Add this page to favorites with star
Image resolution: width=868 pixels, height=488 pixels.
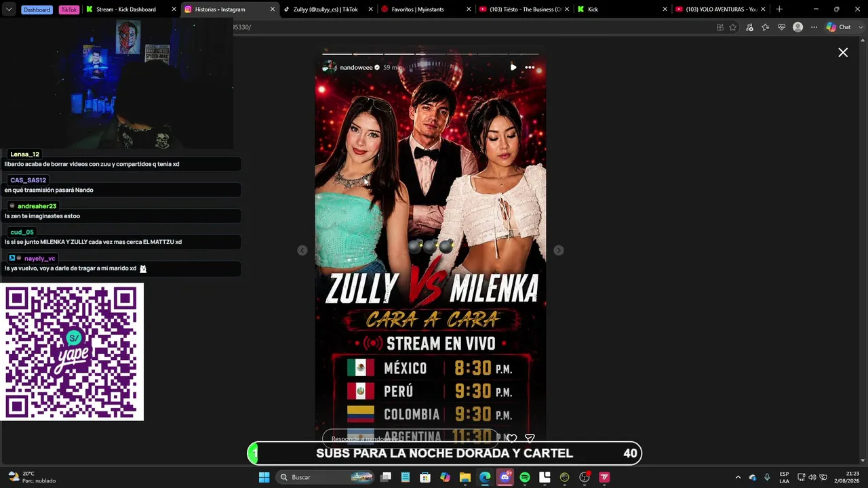[733, 27]
